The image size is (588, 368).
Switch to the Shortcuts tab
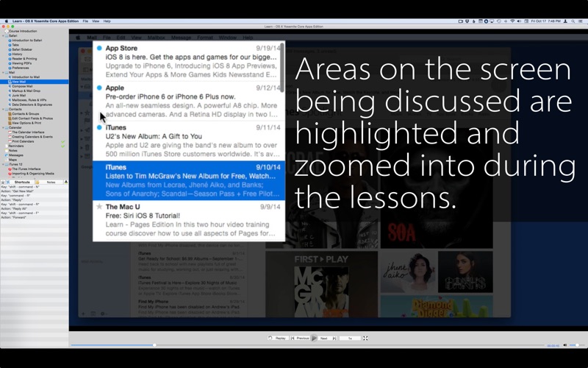coord(22,182)
